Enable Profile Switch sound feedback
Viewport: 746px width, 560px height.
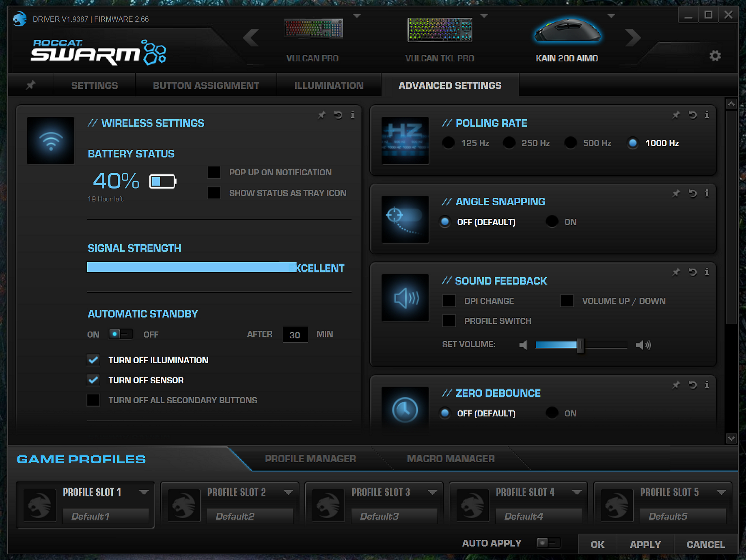pos(449,321)
